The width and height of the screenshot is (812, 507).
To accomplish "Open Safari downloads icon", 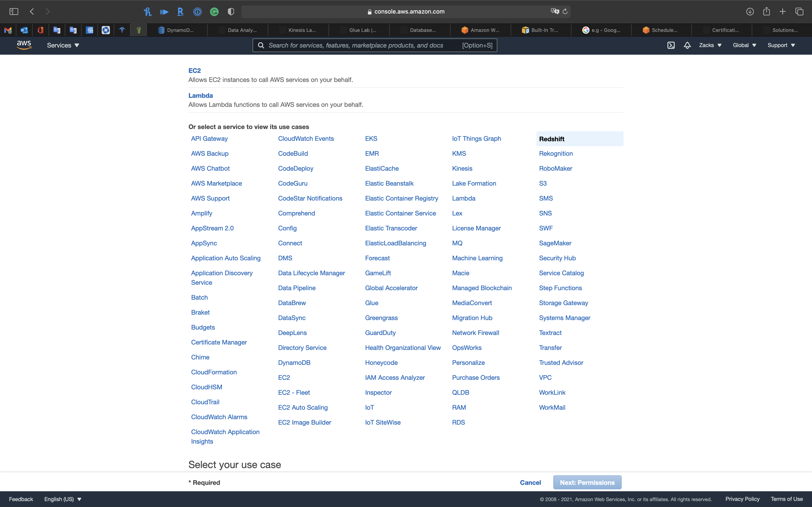I will (x=750, y=12).
